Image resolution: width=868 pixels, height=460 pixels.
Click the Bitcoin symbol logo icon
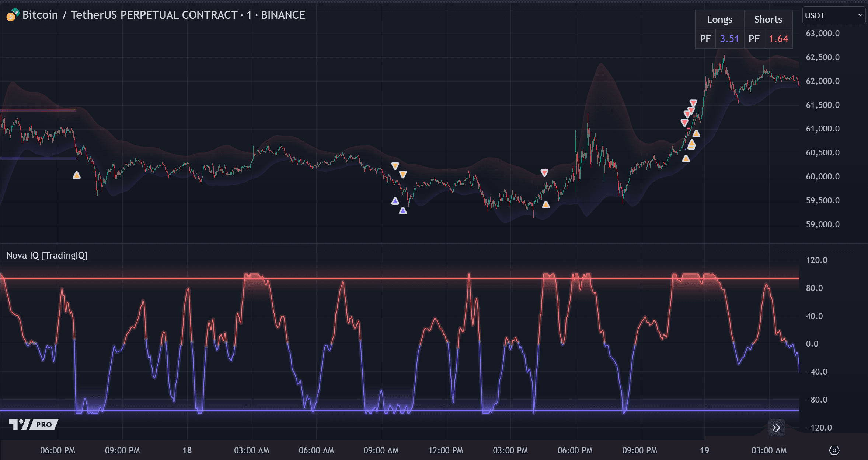pyautogui.click(x=12, y=15)
